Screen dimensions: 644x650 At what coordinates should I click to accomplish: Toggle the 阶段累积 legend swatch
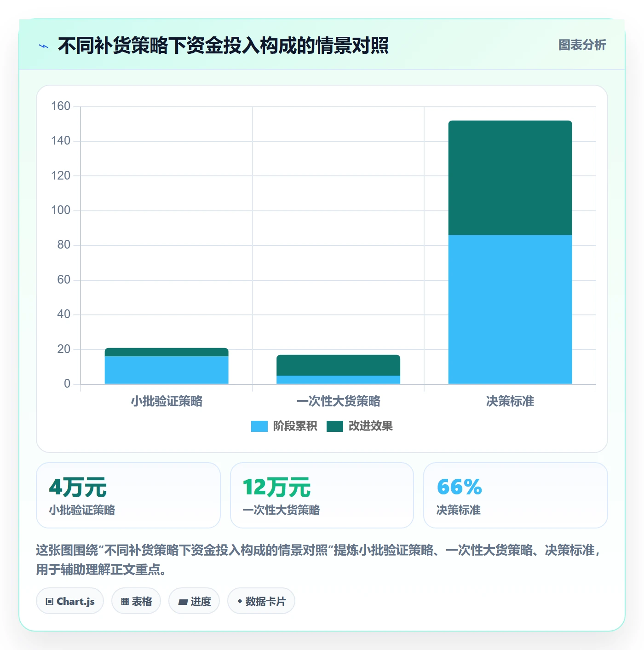tap(259, 426)
